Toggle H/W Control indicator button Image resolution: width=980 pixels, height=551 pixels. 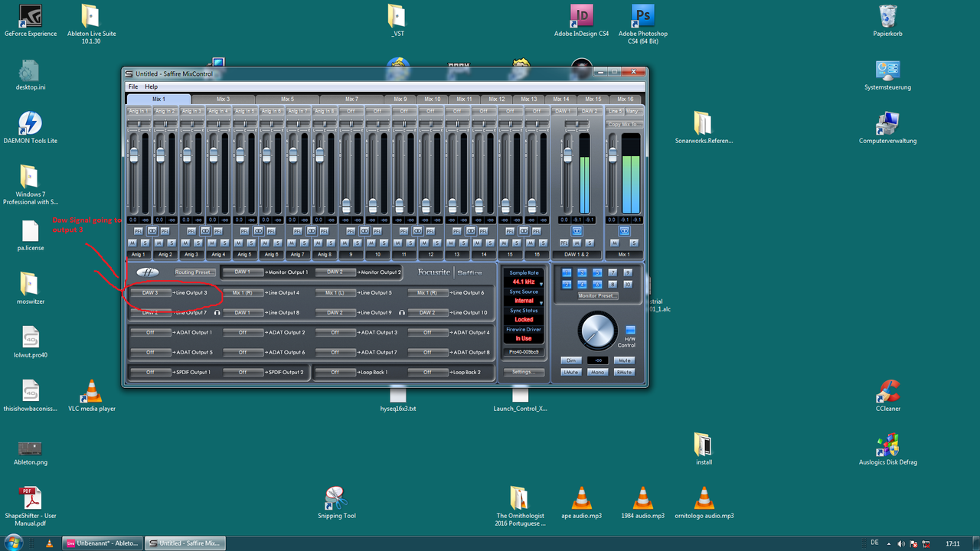click(x=630, y=330)
